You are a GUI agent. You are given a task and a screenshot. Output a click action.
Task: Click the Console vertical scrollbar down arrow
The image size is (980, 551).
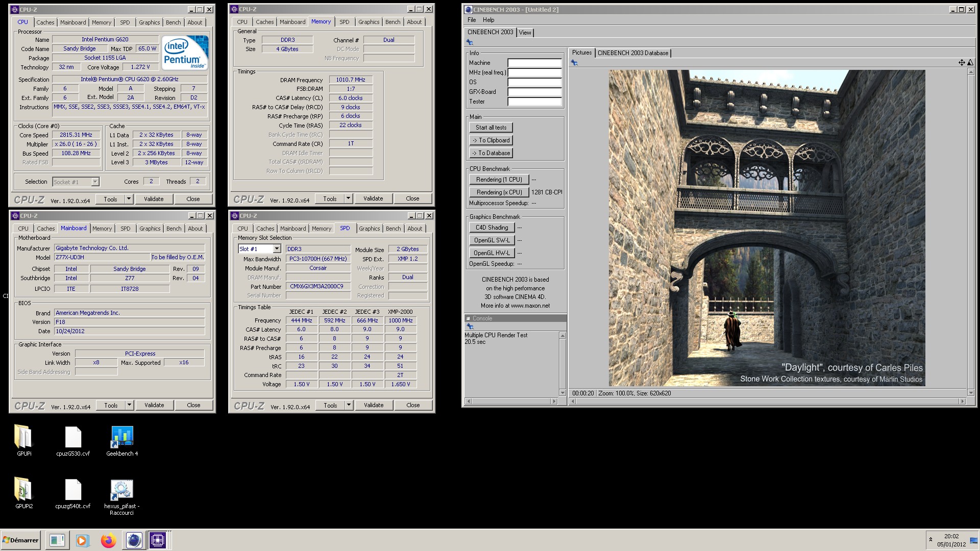562,393
